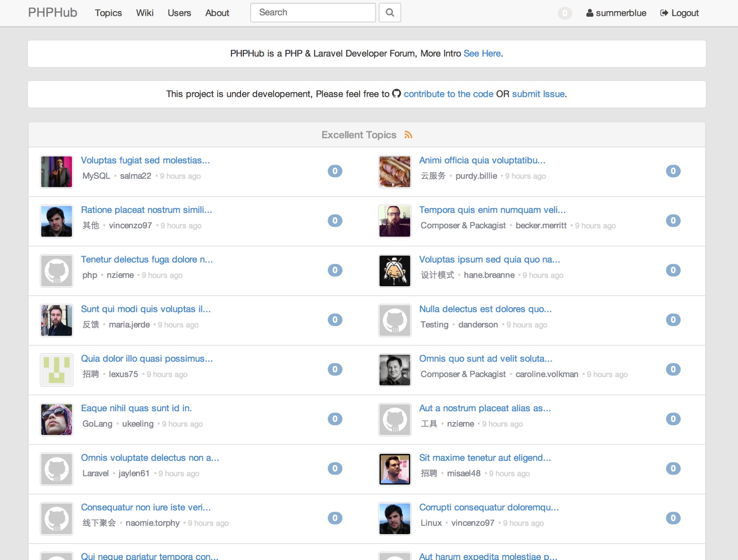Screen dimensions: 738x560
Task: Click danderson's default GitHub avatar
Action: (x=395, y=321)
